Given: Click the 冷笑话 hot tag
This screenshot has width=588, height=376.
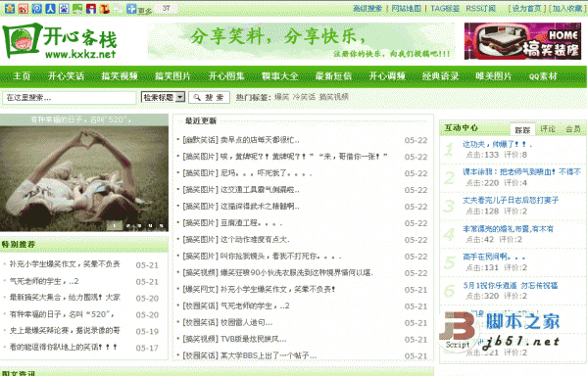Looking at the screenshot, I should [x=304, y=97].
